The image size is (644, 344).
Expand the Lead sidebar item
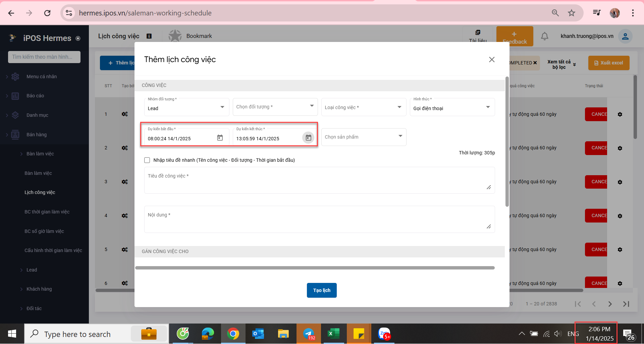32,270
